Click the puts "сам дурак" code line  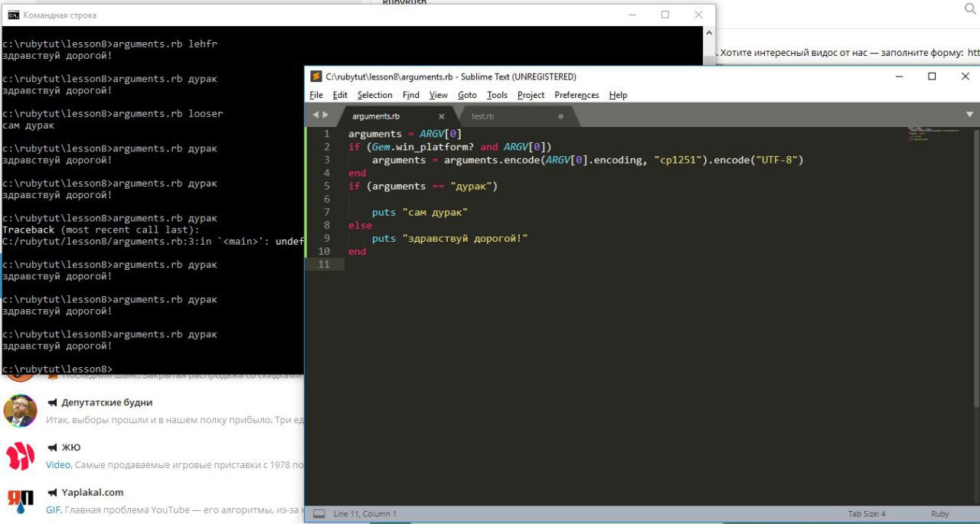(x=420, y=212)
